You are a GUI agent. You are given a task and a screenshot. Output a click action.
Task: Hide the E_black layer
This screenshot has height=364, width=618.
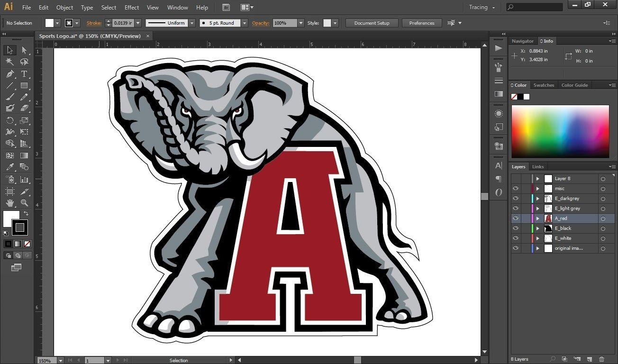[x=516, y=228]
